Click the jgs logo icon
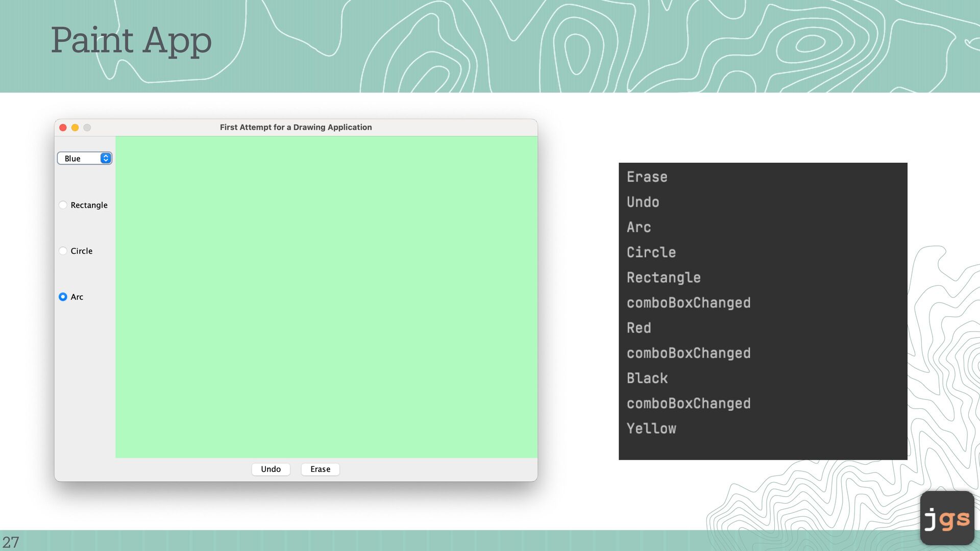Screen dimensions: 980x551 [x=947, y=518]
